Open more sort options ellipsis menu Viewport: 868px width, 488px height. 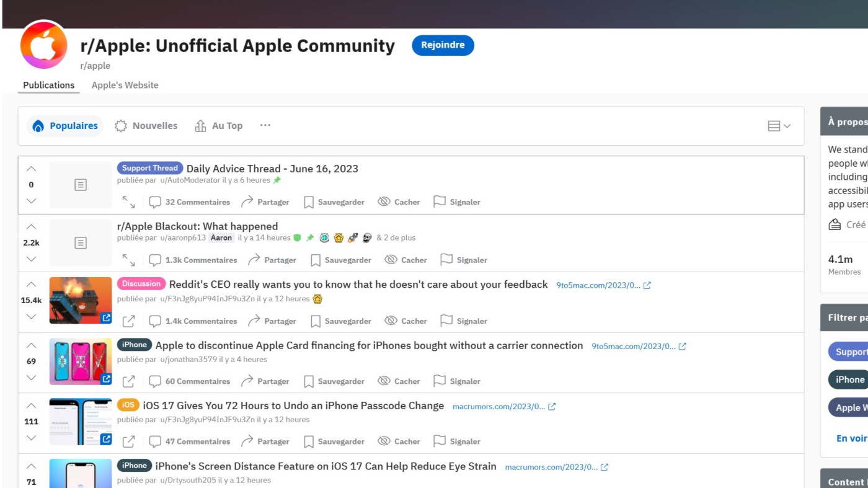[x=265, y=125]
